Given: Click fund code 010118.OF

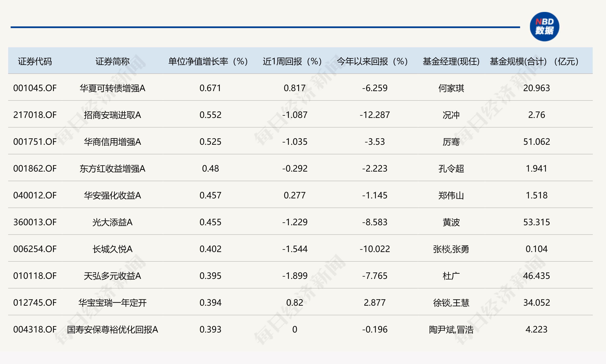Looking at the screenshot, I should pyautogui.click(x=35, y=276).
